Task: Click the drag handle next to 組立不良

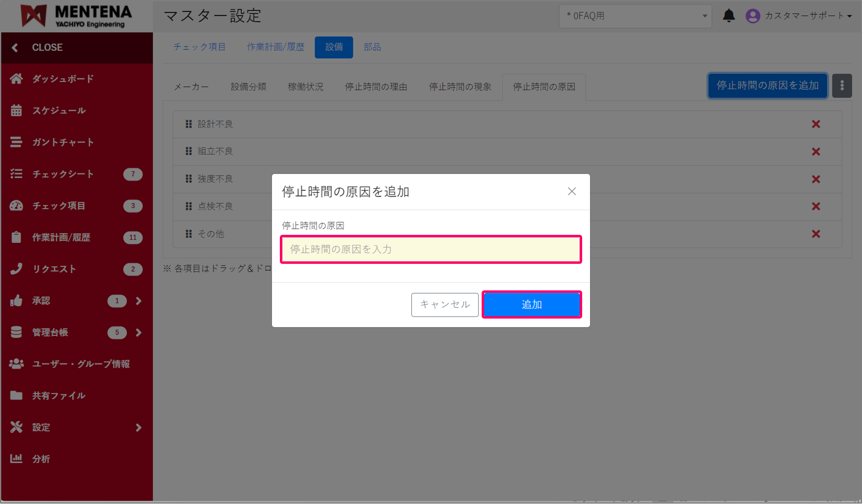Action: click(188, 151)
